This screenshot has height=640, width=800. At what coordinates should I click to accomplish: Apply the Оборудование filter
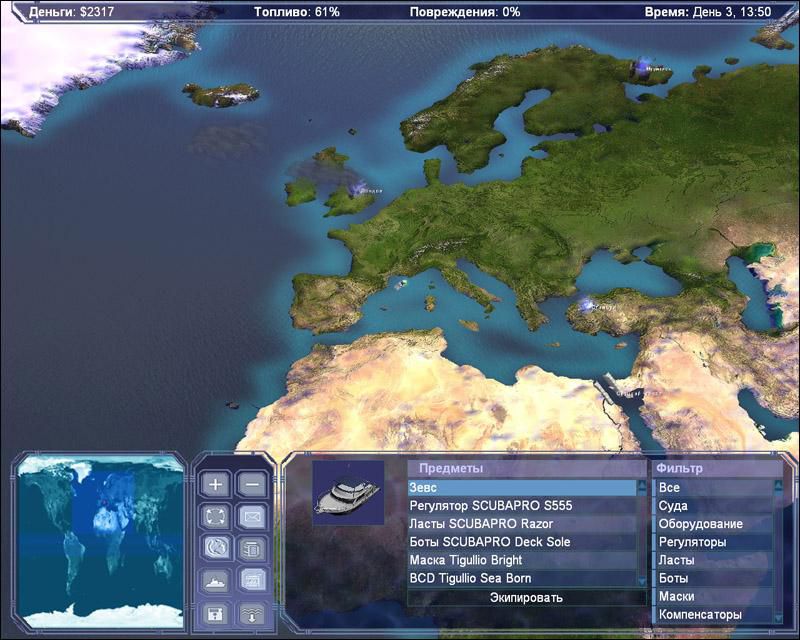(x=711, y=524)
